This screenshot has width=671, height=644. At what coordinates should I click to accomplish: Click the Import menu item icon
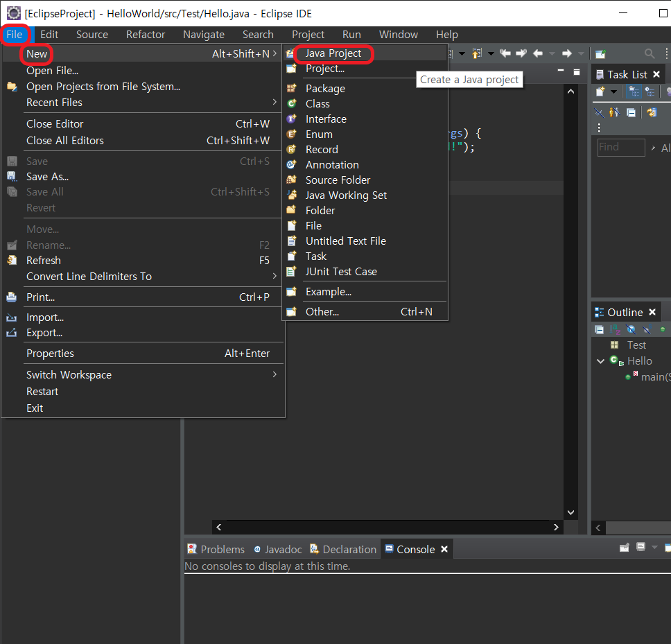coord(12,317)
